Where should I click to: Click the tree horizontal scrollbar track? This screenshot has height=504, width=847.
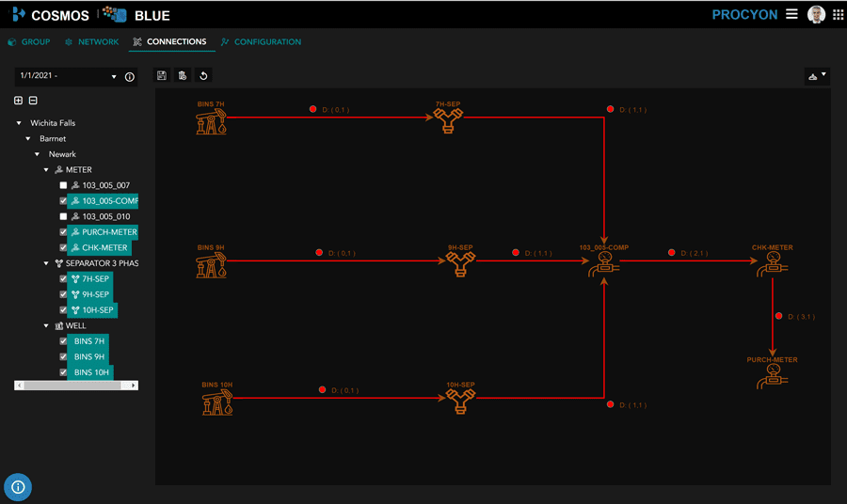click(x=76, y=386)
